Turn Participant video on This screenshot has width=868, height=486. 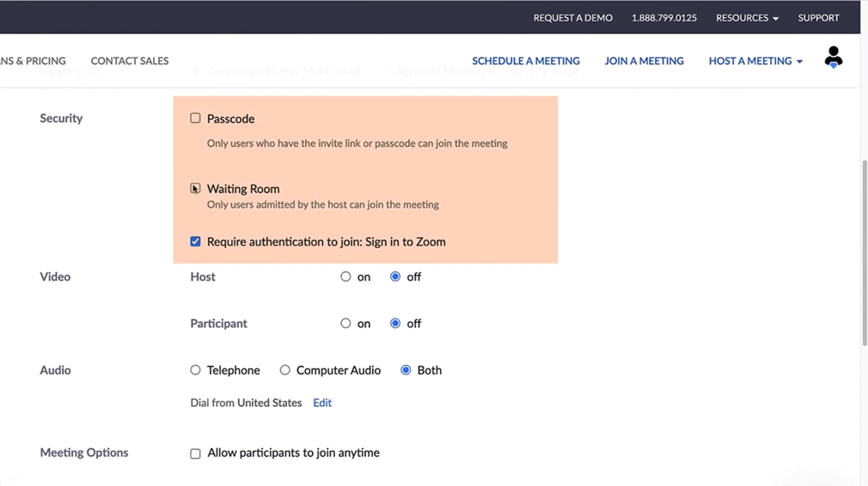pos(345,324)
